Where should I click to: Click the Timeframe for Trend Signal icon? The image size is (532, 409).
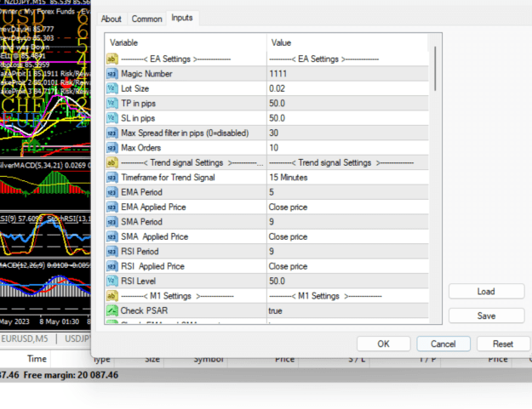tap(112, 177)
